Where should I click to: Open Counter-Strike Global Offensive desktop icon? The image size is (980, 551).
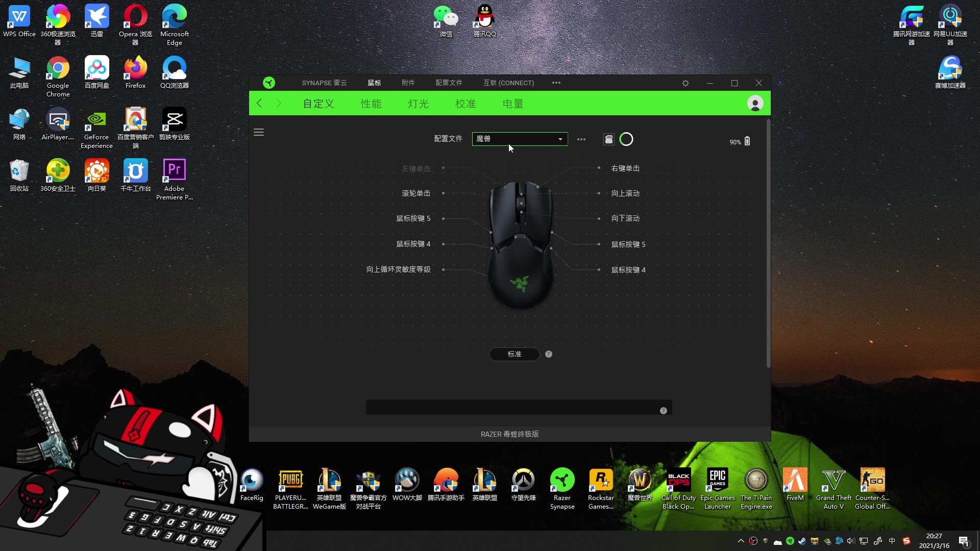[872, 489]
